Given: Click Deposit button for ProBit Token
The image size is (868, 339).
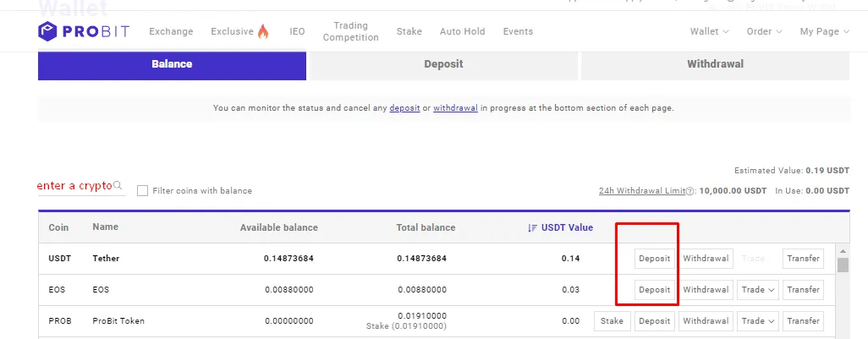Looking at the screenshot, I should point(654,320).
